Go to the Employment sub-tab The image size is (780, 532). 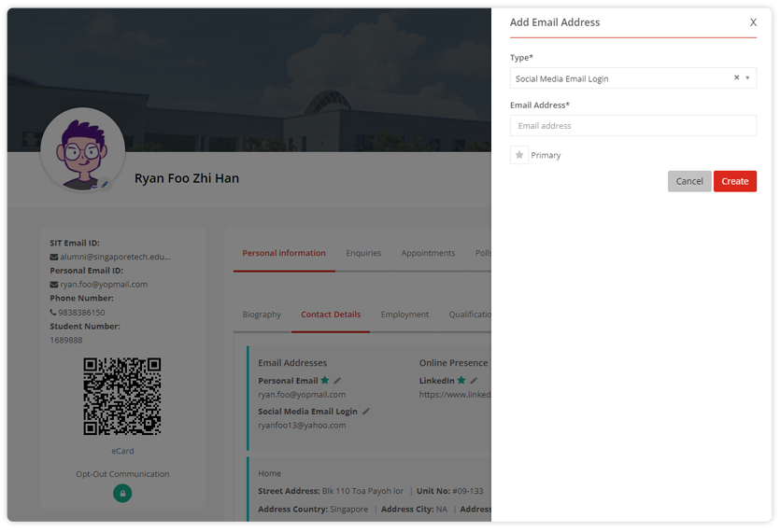coord(404,315)
